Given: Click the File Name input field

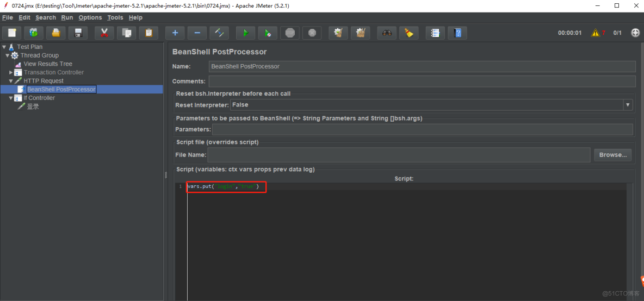Looking at the screenshot, I should (x=399, y=155).
